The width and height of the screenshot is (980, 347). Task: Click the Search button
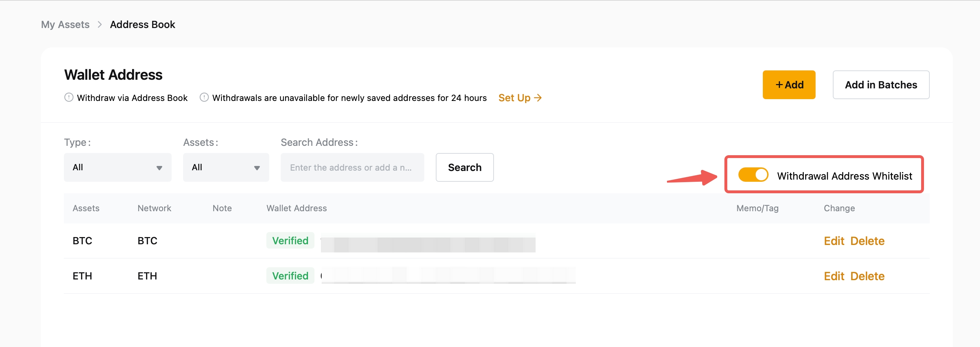[x=464, y=167]
